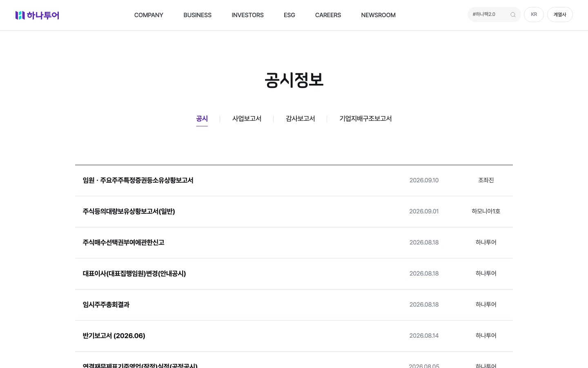This screenshot has width=588, height=368.
Task: Switch to the 감사보고서 tab
Action: tap(300, 119)
